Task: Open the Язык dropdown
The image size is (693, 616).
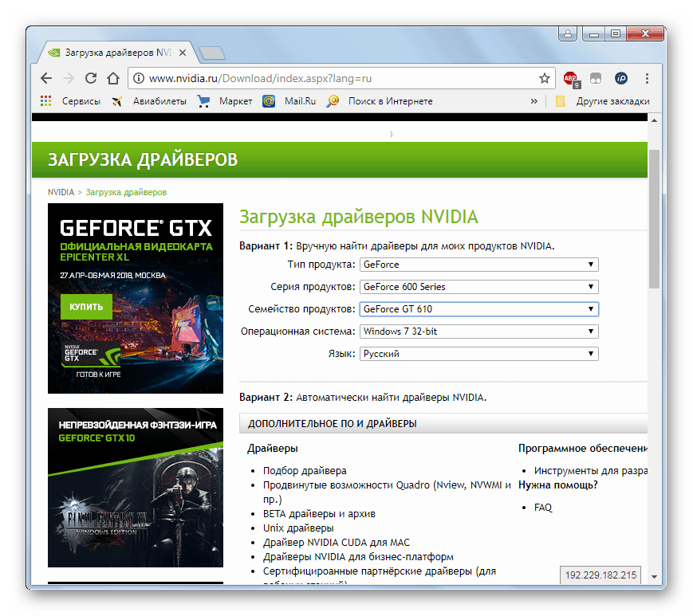Action: (x=479, y=354)
